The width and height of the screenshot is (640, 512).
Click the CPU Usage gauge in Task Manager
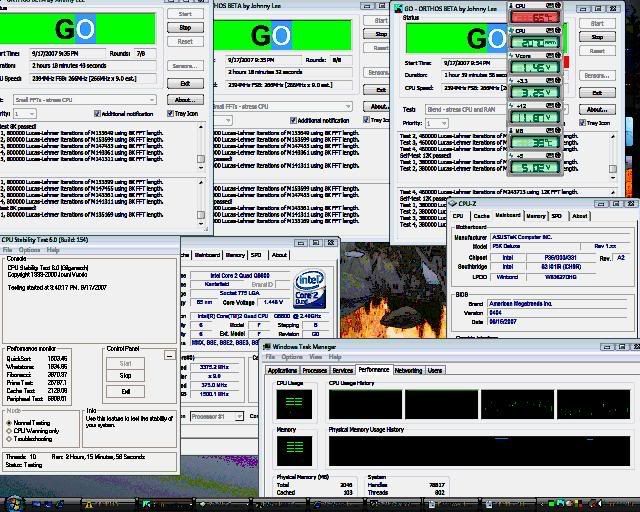pyautogui.click(x=294, y=404)
